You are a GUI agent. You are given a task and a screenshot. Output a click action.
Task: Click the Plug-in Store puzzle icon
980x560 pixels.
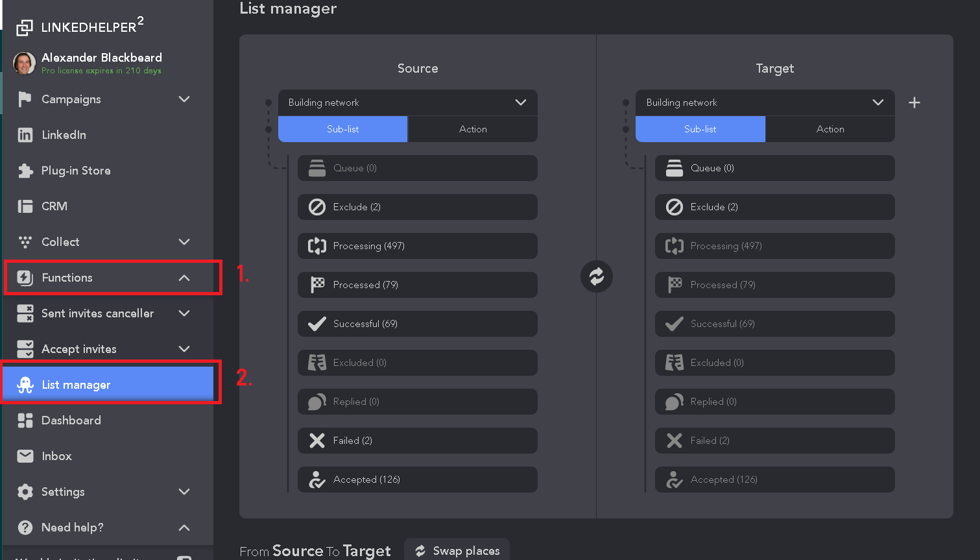[25, 171]
